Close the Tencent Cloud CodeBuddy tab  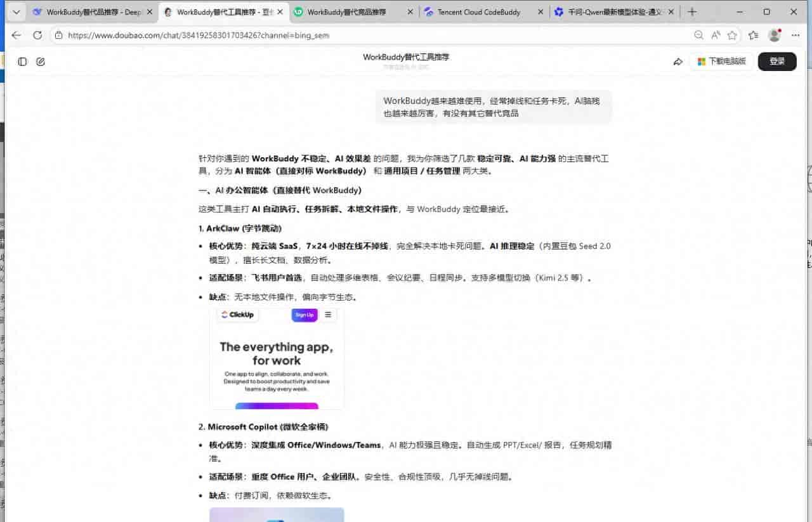point(540,12)
